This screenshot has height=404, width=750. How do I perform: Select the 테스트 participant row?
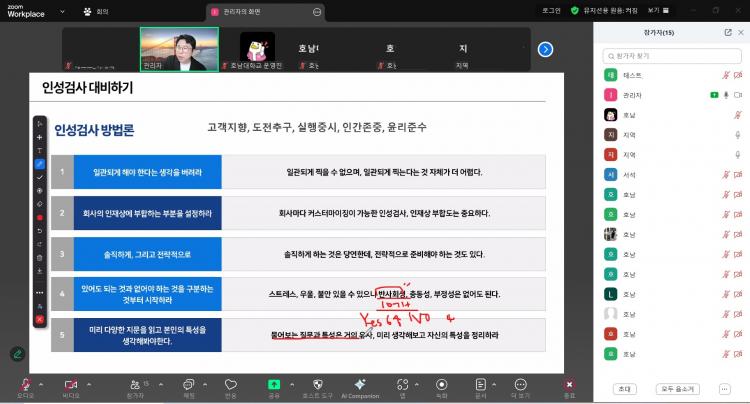pos(672,75)
